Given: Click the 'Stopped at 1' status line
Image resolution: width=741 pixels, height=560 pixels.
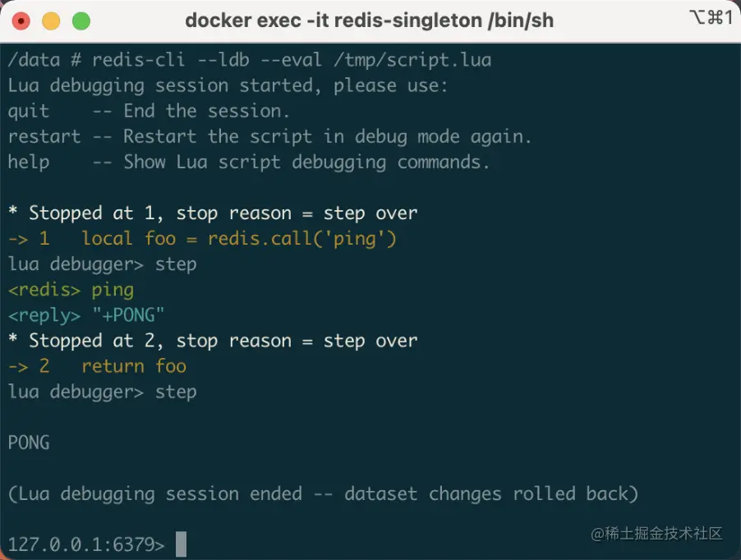Looking at the screenshot, I should point(213,213).
